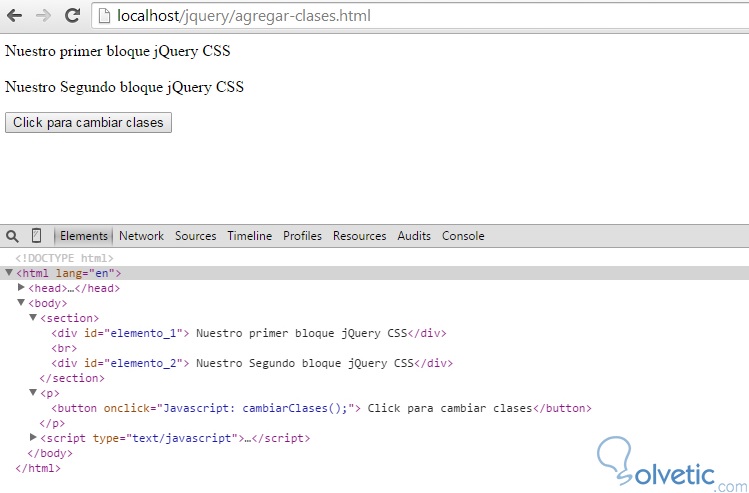Expand the script element node

point(34,438)
